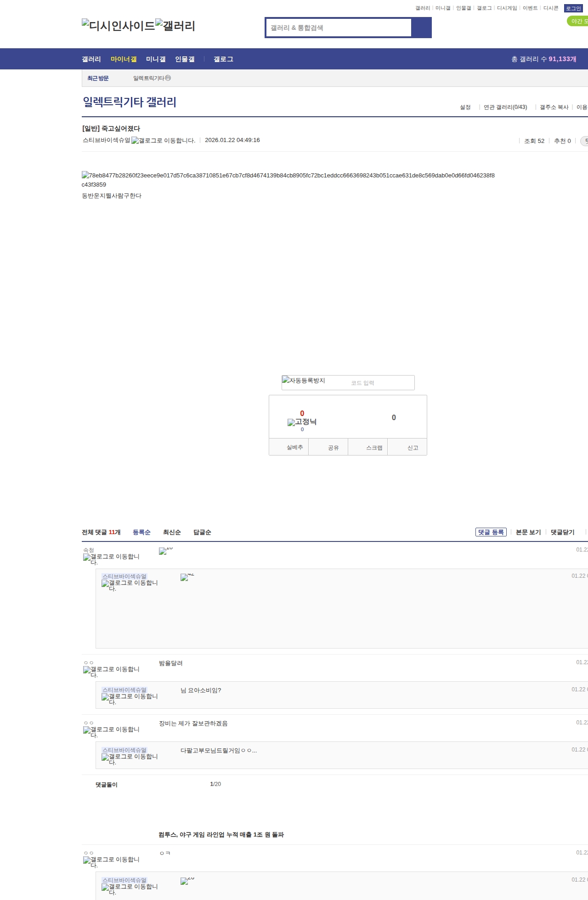Click top utility link 인물갤
Screen dimensions: 588x900
click(464, 8)
